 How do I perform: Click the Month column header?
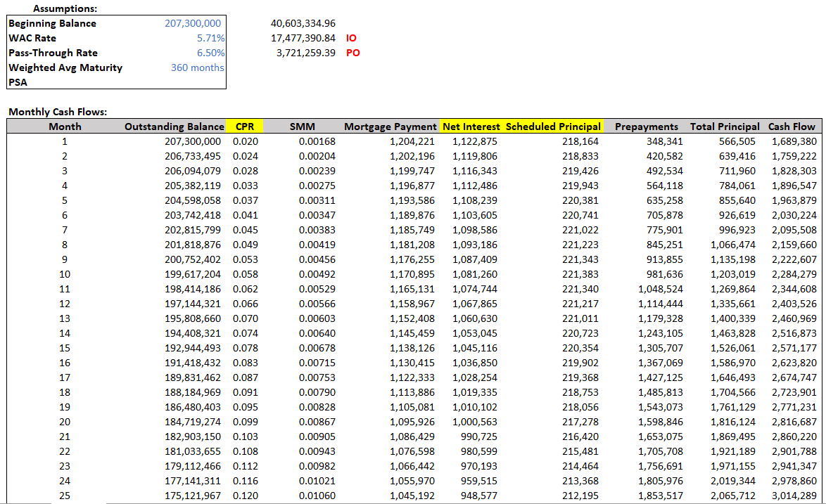(x=65, y=127)
